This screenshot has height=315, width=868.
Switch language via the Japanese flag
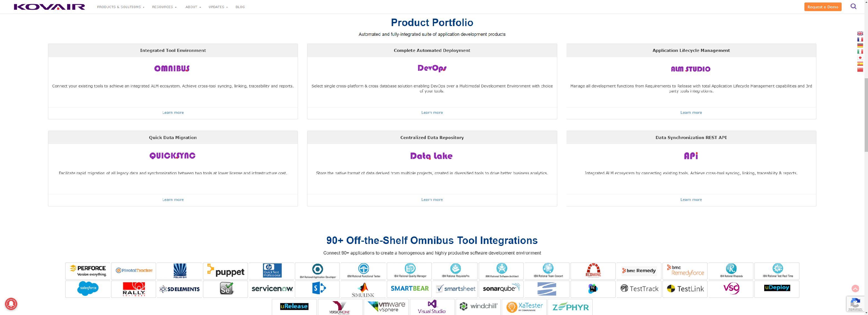tap(860, 58)
